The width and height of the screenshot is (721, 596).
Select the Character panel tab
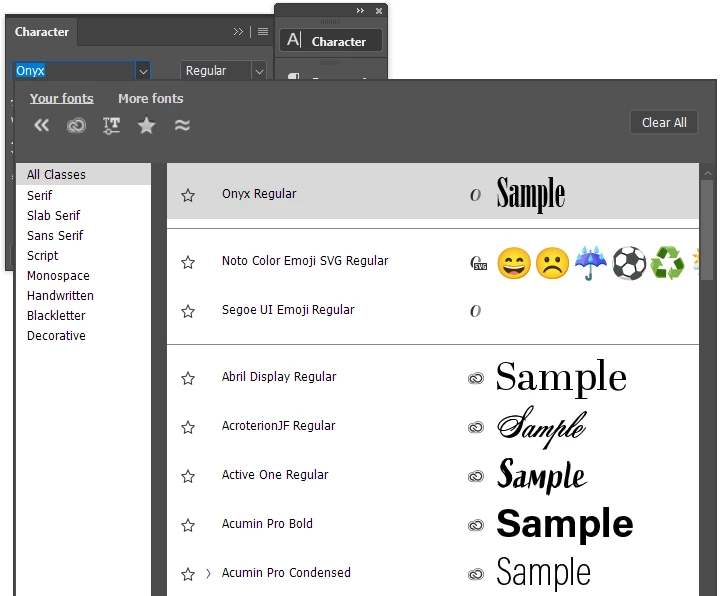pyautogui.click(x=42, y=32)
